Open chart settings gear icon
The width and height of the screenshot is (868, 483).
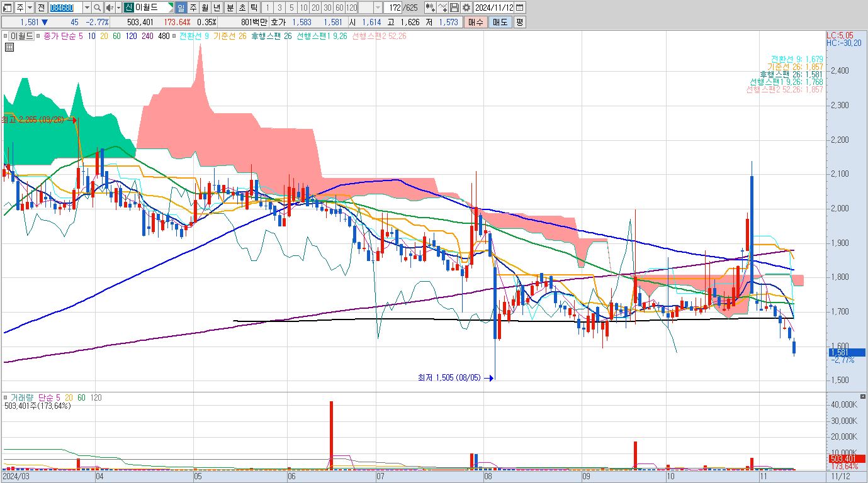click(x=466, y=8)
